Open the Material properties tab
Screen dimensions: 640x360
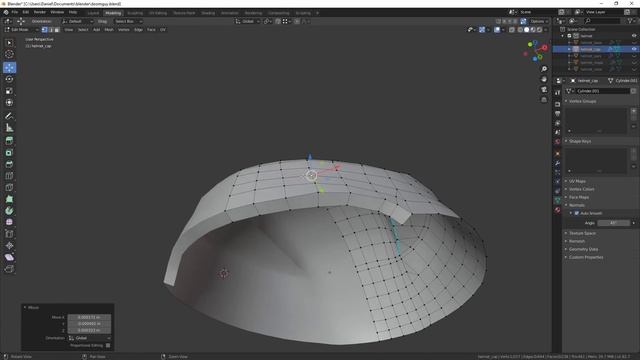click(x=558, y=210)
